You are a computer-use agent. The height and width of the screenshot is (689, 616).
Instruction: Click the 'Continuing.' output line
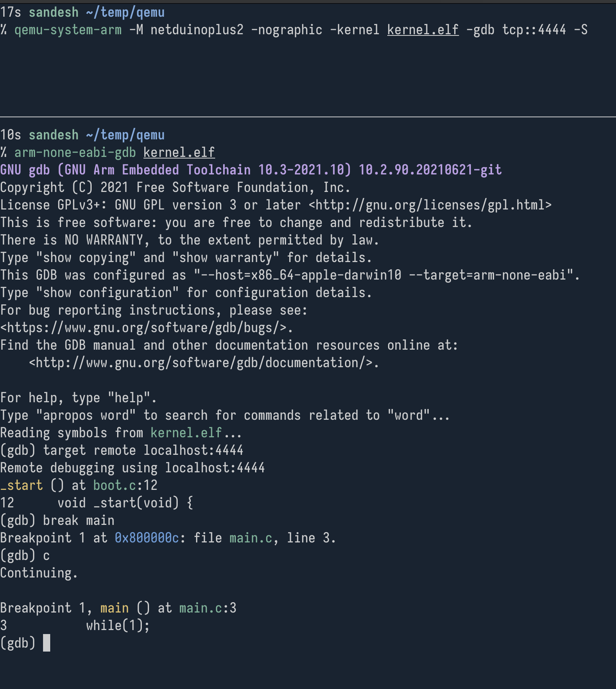39,573
